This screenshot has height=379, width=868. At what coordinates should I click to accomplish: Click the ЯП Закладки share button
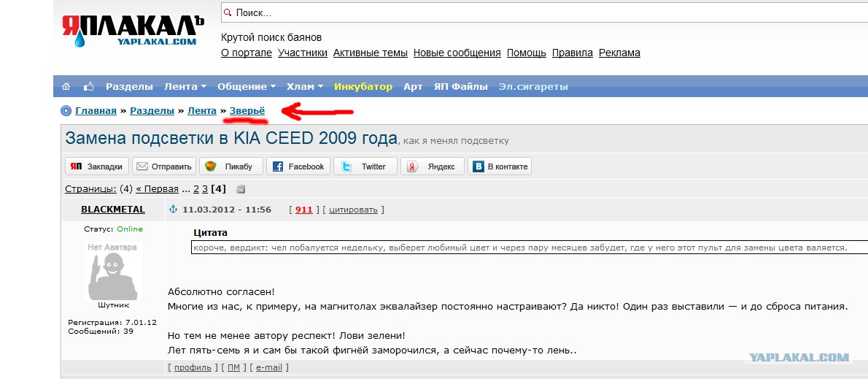tap(97, 166)
